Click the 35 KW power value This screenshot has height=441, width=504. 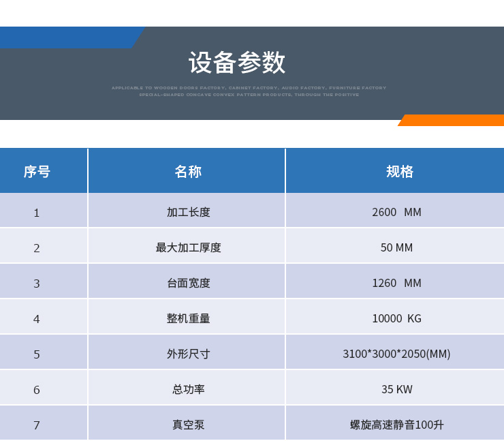point(396,389)
